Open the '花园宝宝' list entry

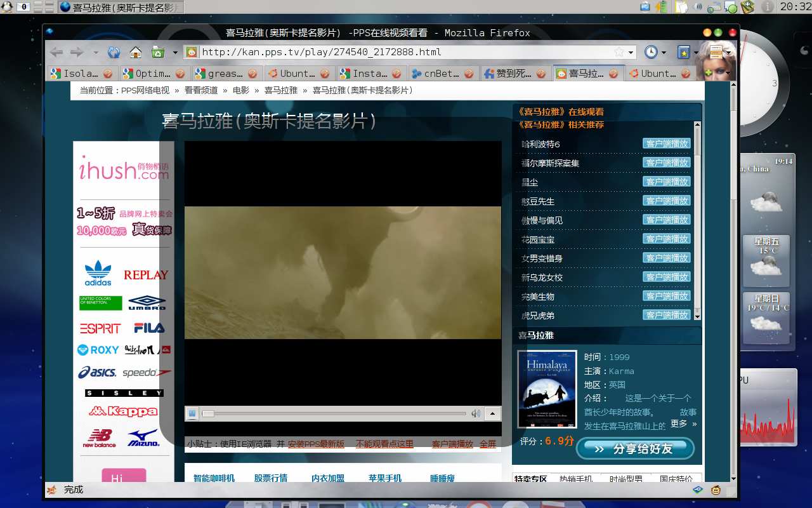pos(538,239)
